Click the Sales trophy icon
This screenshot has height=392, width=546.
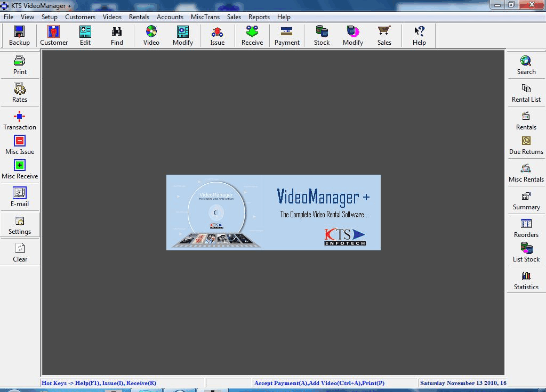tap(384, 35)
